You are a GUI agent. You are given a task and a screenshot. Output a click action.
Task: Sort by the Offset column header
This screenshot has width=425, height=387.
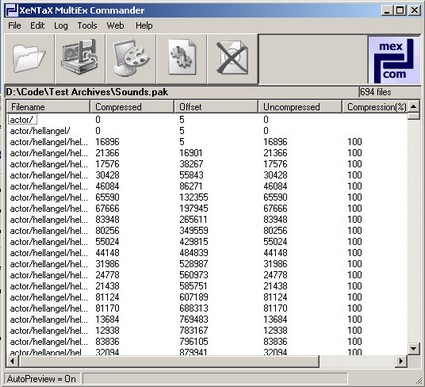pyautogui.click(x=216, y=107)
